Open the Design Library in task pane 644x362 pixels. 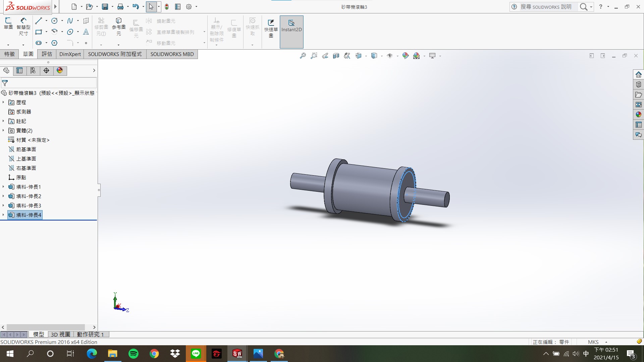coord(638,84)
